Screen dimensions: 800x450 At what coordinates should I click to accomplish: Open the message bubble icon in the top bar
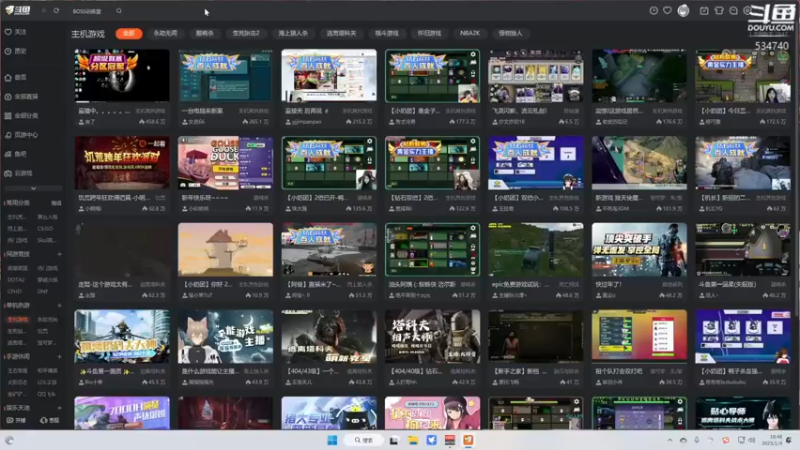pyautogui.click(x=733, y=11)
